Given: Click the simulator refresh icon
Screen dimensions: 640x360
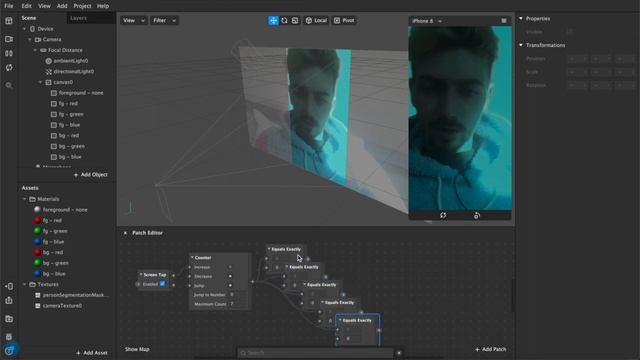Looking at the screenshot, I should [x=443, y=215].
